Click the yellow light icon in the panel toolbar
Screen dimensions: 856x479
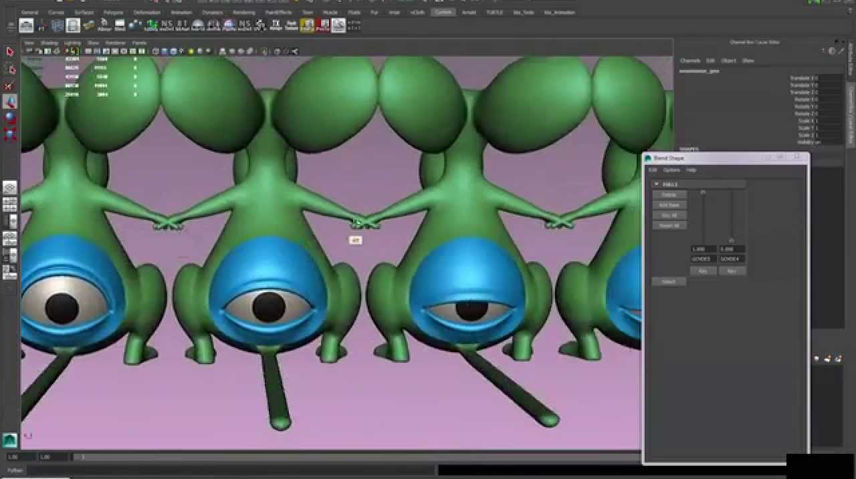point(191,51)
